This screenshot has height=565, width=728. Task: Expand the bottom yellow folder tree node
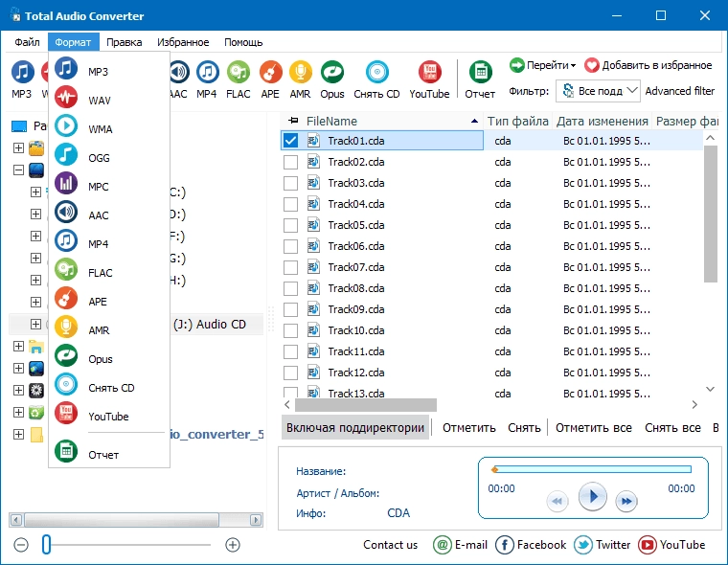pos(18,434)
